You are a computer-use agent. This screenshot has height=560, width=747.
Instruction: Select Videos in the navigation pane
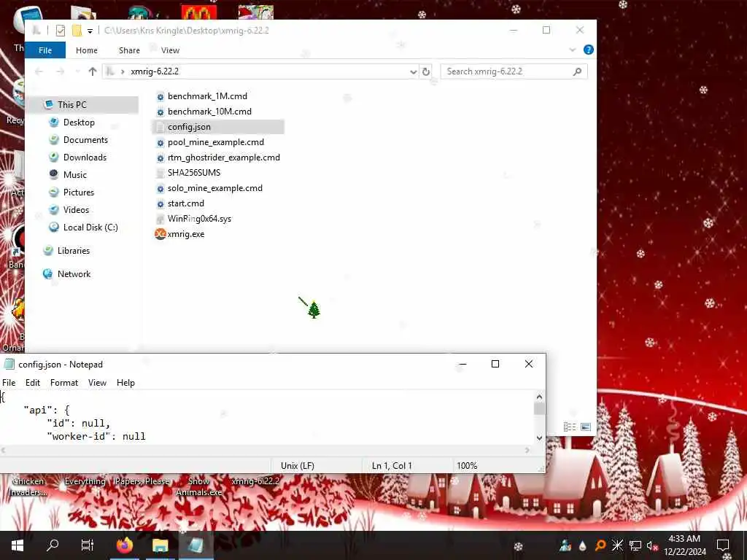point(76,210)
